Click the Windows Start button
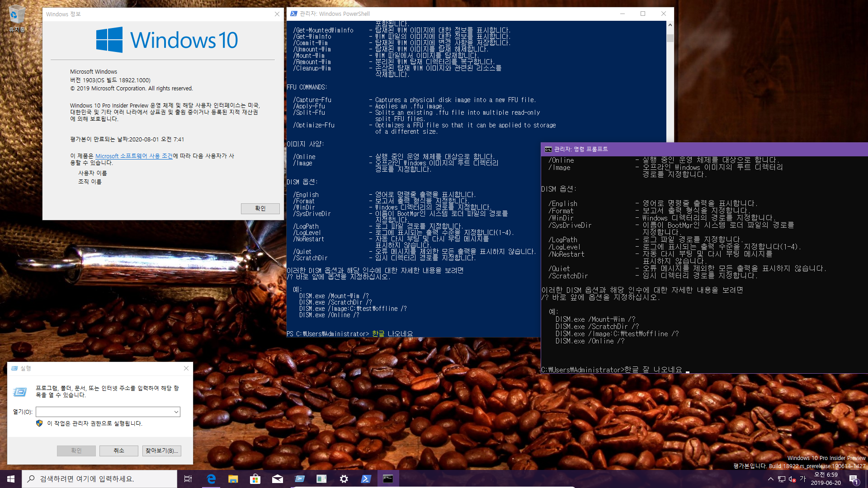The width and height of the screenshot is (868, 488). click(11, 479)
